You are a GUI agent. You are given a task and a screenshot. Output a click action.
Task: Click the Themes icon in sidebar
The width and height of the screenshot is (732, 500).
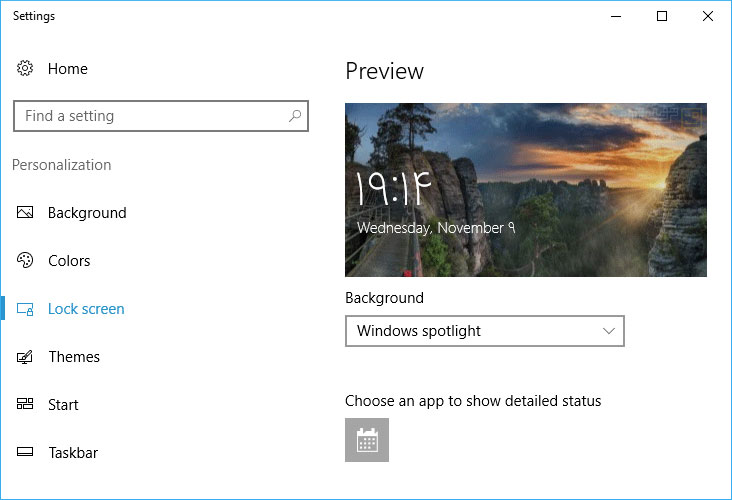pos(25,357)
